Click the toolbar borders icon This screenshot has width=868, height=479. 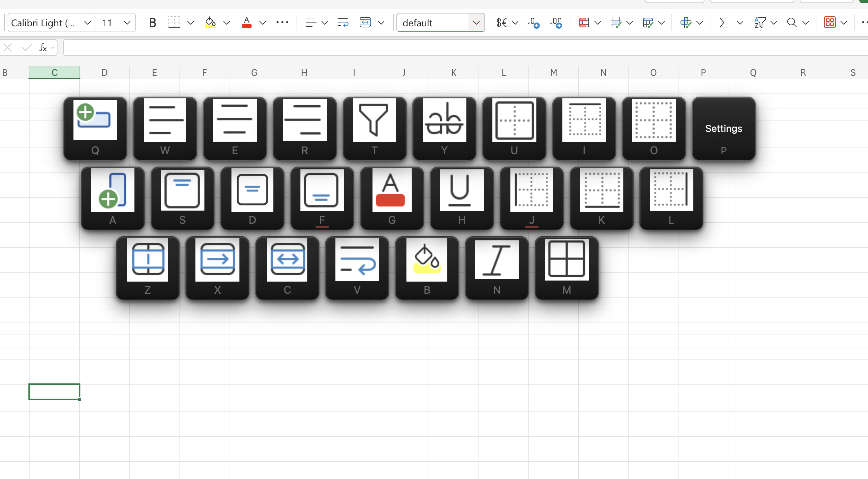click(x=174, y=23)
